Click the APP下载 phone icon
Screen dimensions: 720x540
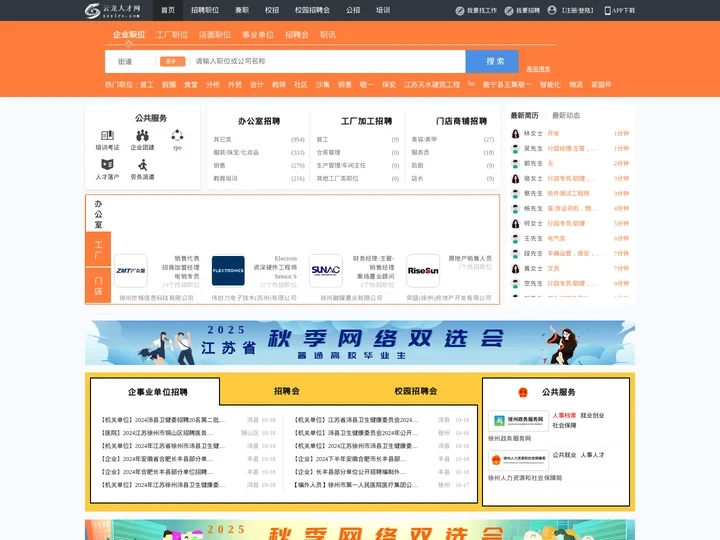point(608,11)
